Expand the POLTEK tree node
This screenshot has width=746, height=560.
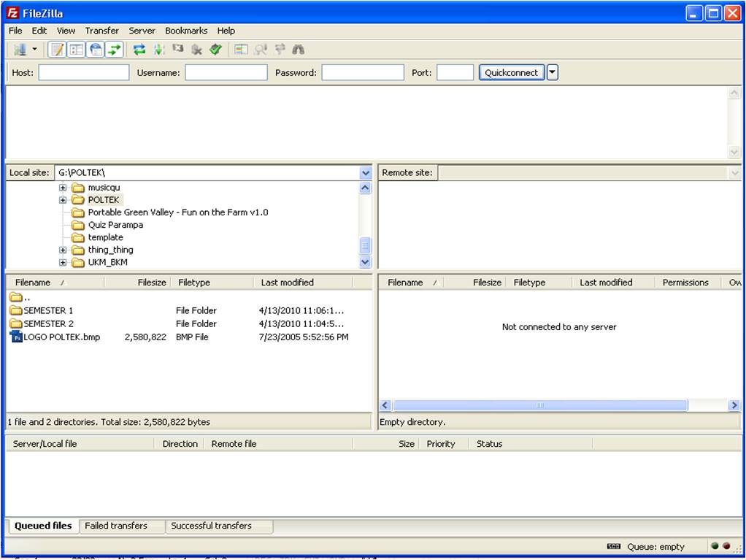[x=63, y=200]
